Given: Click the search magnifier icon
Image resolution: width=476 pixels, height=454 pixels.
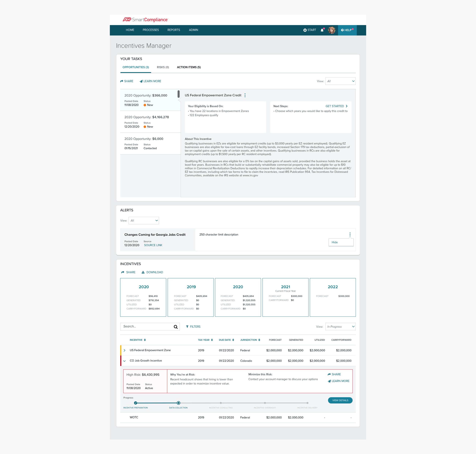Looking at the screenshot, I should [176, 327].
